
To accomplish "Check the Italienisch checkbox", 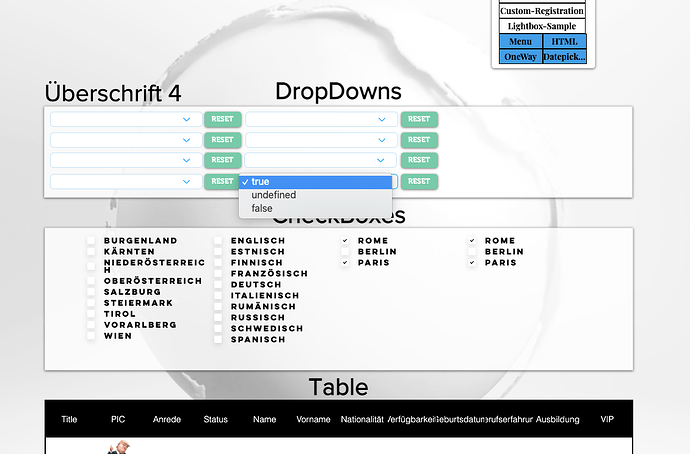I will [218, 296].
